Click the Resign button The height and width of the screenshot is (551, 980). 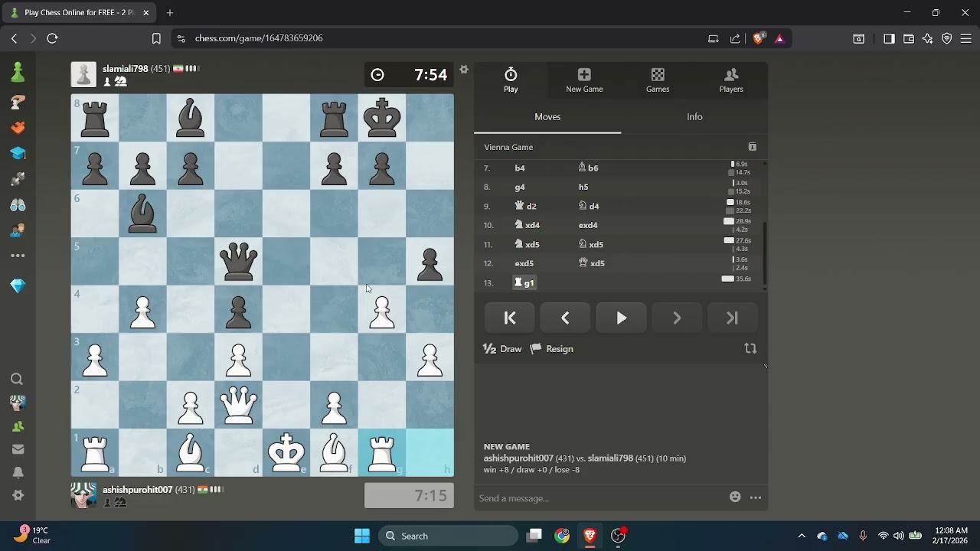pos(551,349)
